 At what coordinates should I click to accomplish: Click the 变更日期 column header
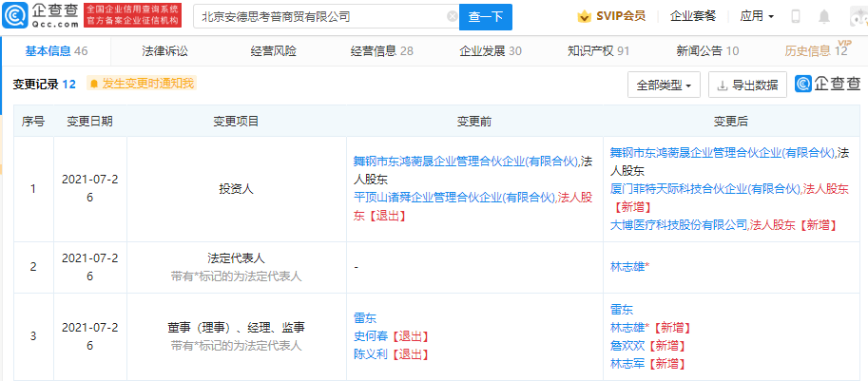click(90, 121)
